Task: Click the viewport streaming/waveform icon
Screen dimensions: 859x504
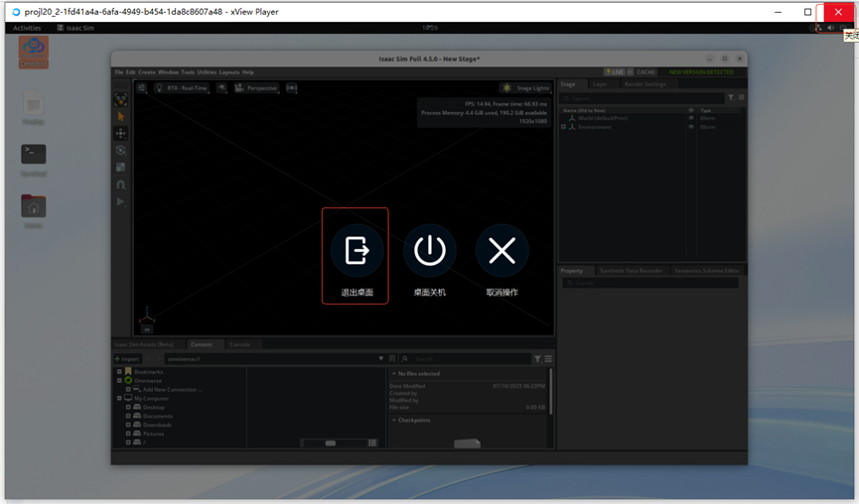Action: (291, 87)
